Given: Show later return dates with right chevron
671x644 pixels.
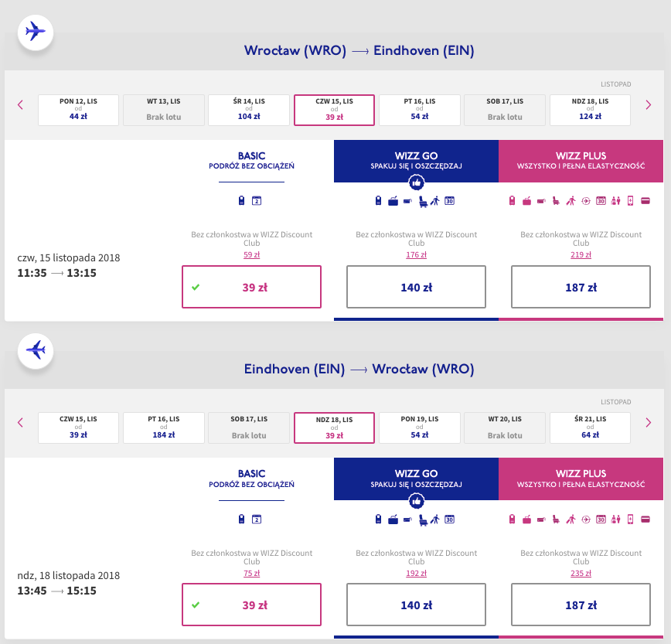Looking at the screenshot, I should pos(649,422).
